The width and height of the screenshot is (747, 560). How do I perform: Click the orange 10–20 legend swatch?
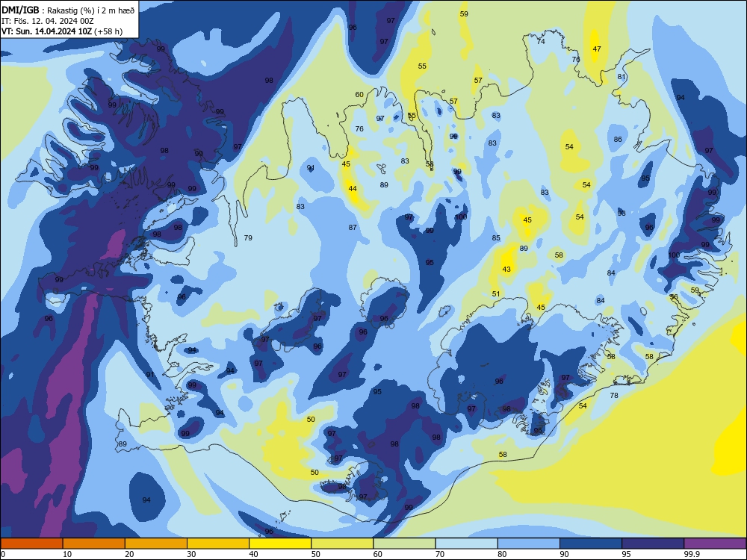[x=94, y=544]
